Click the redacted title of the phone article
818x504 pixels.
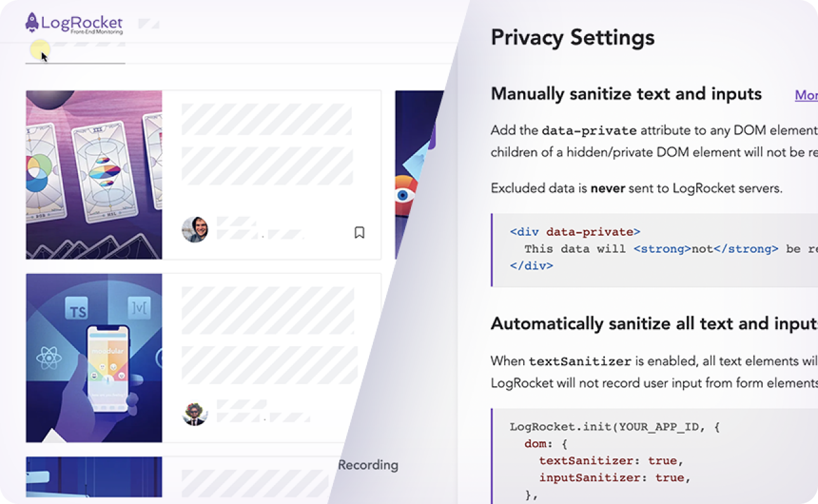coord(267,328)
